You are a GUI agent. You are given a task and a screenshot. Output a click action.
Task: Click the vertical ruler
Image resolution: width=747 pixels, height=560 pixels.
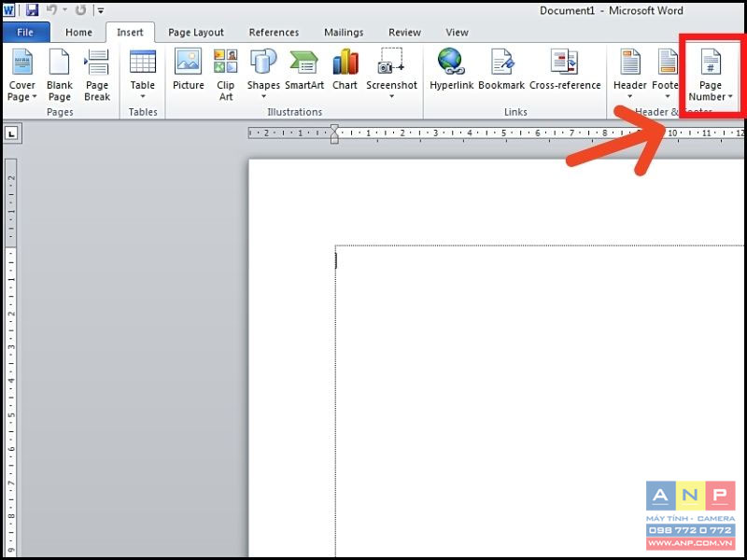(11, 357)
